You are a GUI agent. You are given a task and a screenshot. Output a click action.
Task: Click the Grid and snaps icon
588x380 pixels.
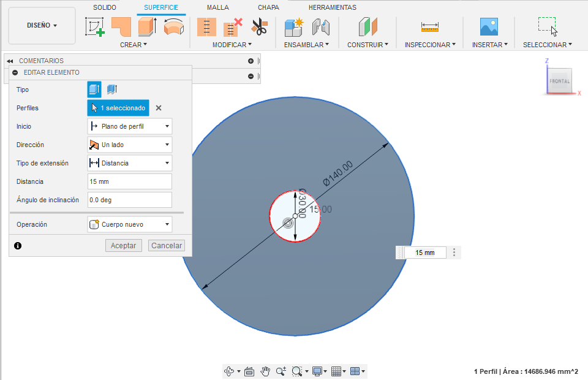336,371
